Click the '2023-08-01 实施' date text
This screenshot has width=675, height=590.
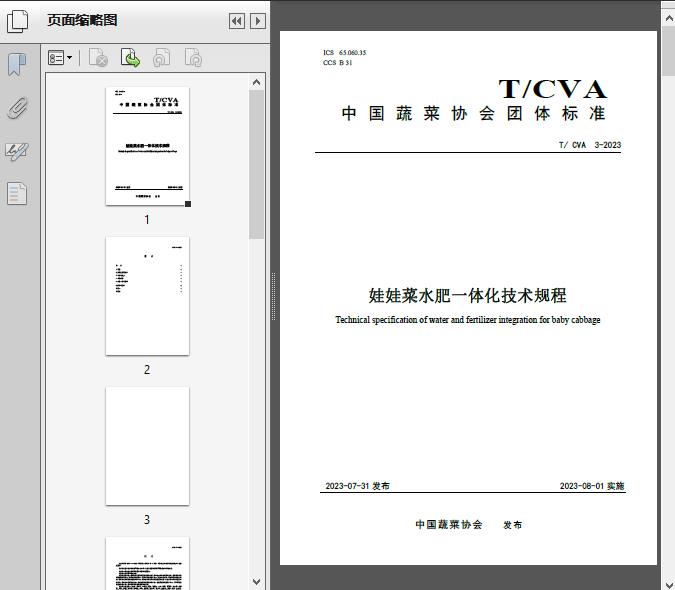coord(592,486)
